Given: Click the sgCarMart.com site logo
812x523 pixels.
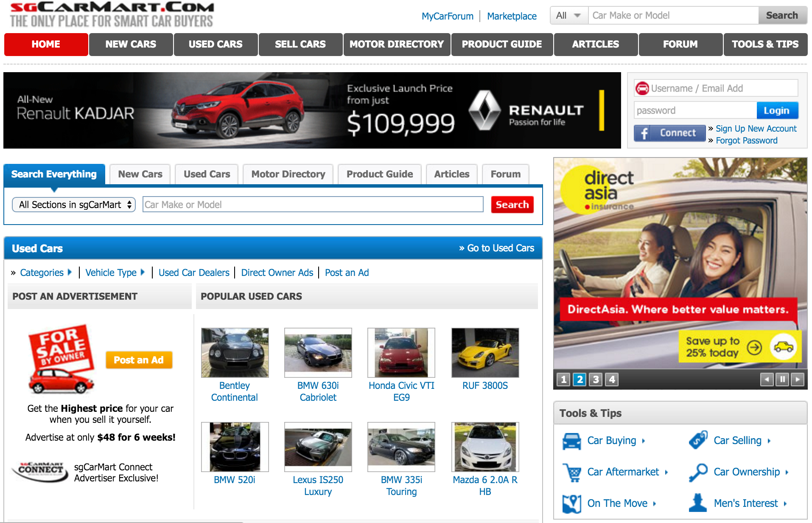Looking at the screenshot, I should pyautogui.click(x=112, y=14).
